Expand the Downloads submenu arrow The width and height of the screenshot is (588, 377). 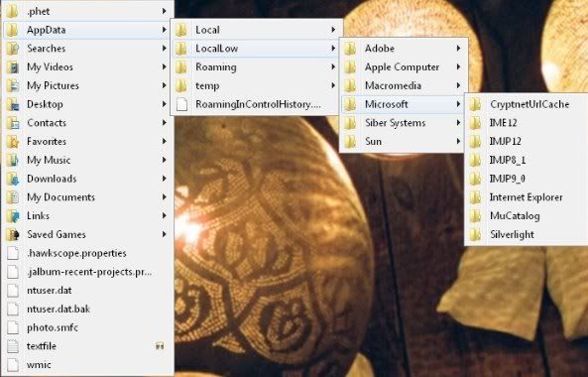pos(165,179)
